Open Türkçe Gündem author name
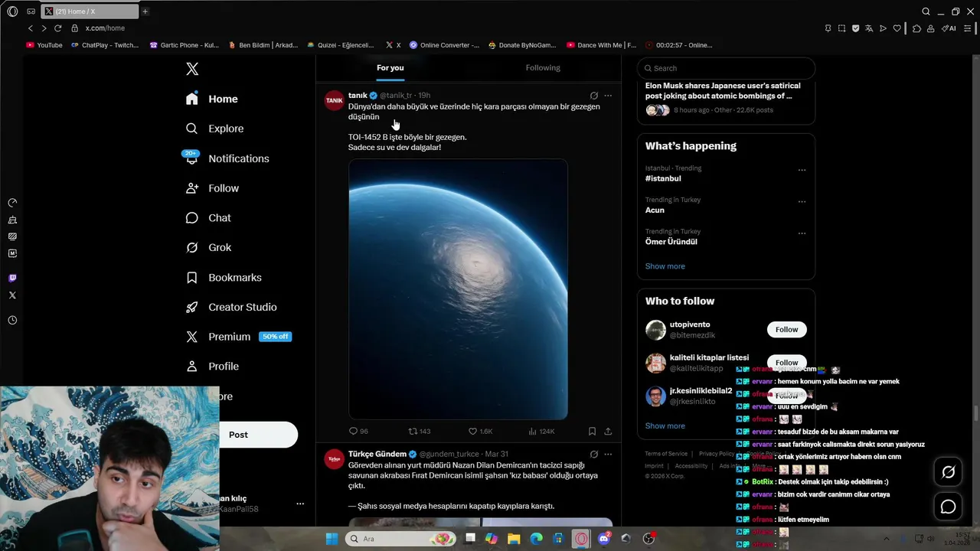Image resolution: width=980 pixels, height=551 pixels. (x=377, y=454)
